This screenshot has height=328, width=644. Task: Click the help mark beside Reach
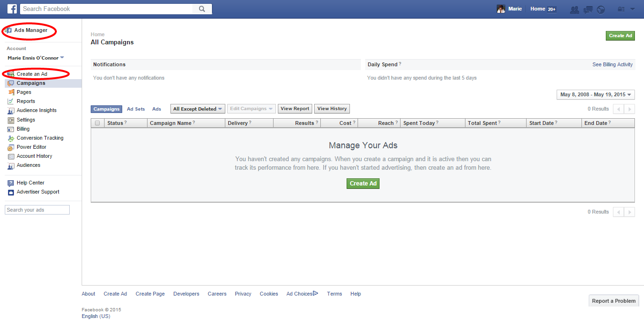[x=397, y=123]
